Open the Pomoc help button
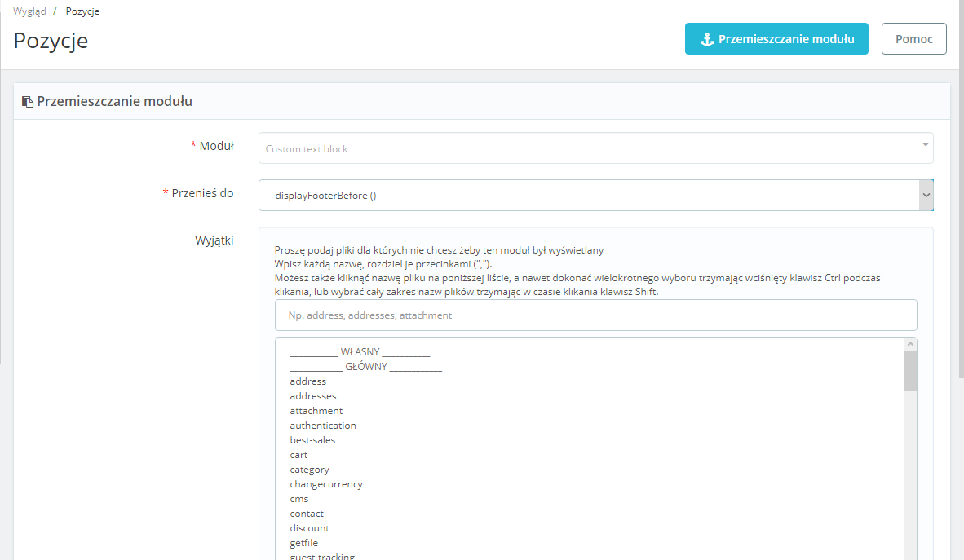This screenshot has width=964, height=560. (913, 39)
